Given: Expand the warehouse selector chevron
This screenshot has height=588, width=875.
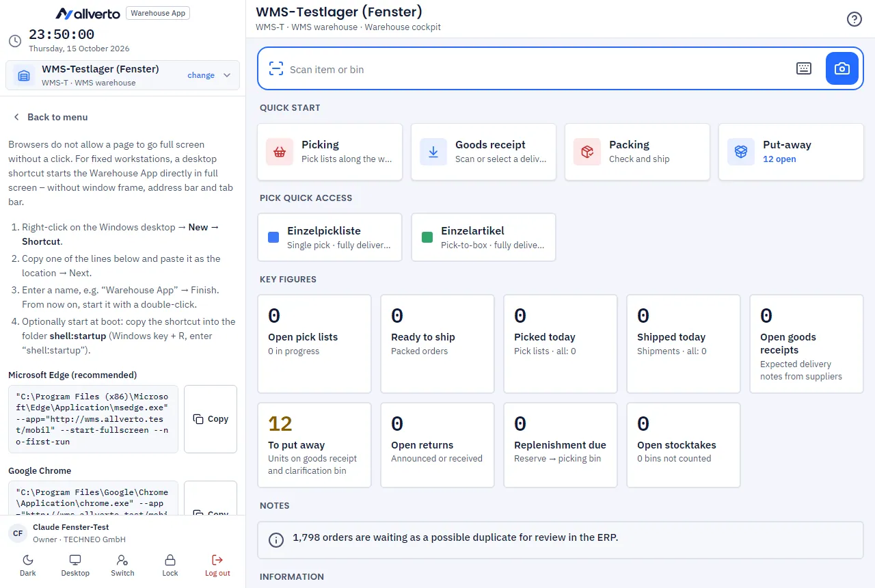Looking at the screenshot, I should click(x=227, y=75).
